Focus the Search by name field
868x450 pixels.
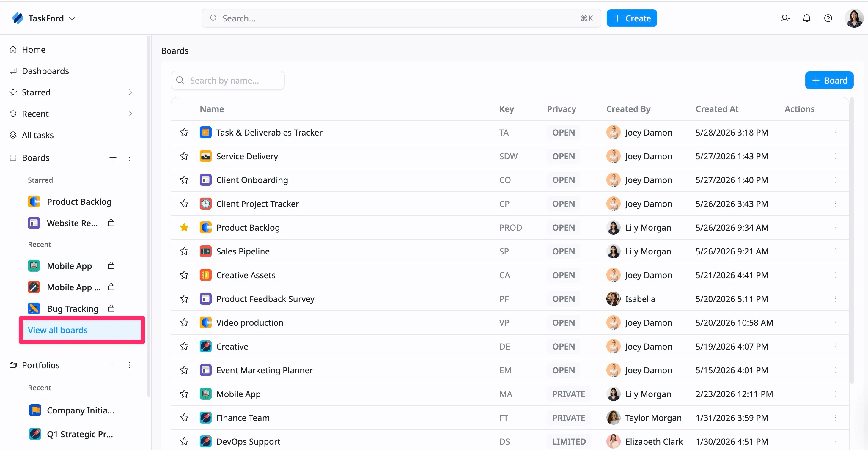pos(227,81)
